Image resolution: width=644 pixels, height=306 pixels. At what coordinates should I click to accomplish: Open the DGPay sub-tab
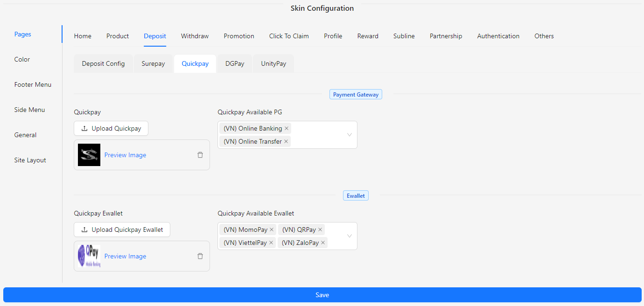[x=235, y=63]
